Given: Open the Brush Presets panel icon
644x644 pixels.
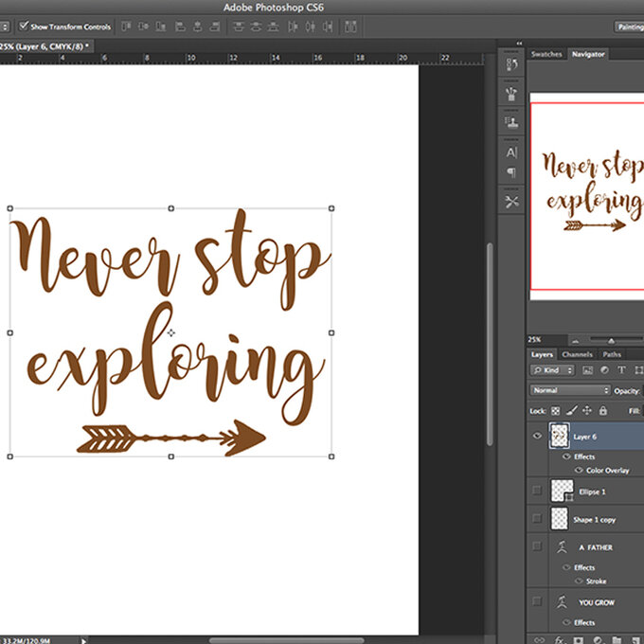Looking at the screenshot, I should click(512, 93).
